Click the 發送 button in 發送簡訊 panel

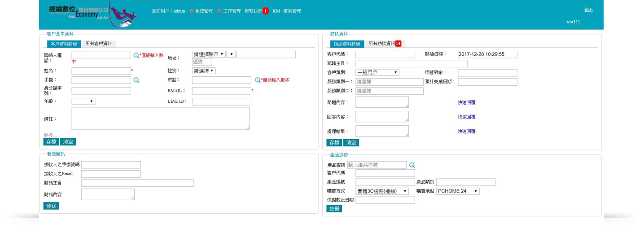[51, 206]
